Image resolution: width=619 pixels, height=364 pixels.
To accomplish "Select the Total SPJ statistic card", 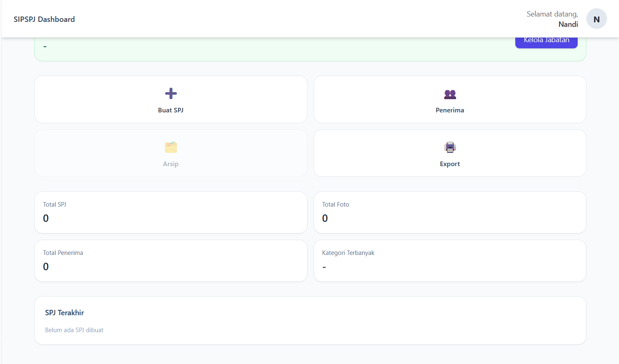I will pyautogui.click(x=171, y=212).
